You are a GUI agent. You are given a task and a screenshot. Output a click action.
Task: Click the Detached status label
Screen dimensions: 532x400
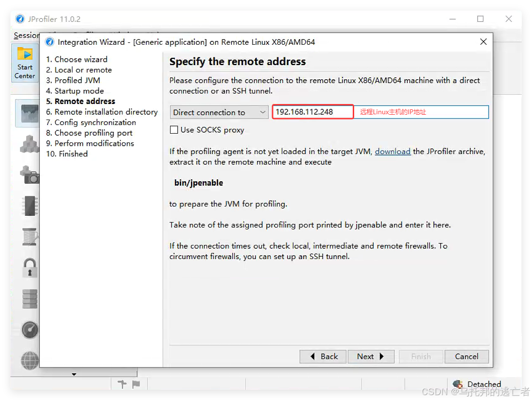[x=484, y=384]
